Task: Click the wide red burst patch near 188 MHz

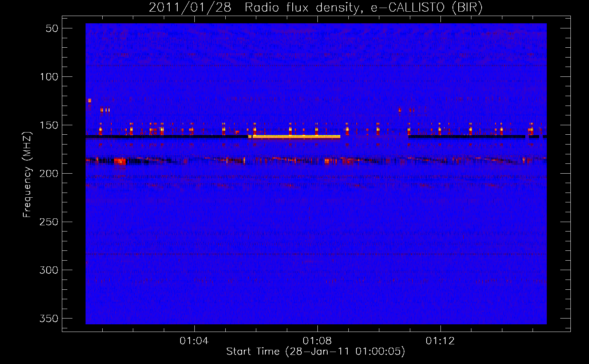Action: (120, 161)
